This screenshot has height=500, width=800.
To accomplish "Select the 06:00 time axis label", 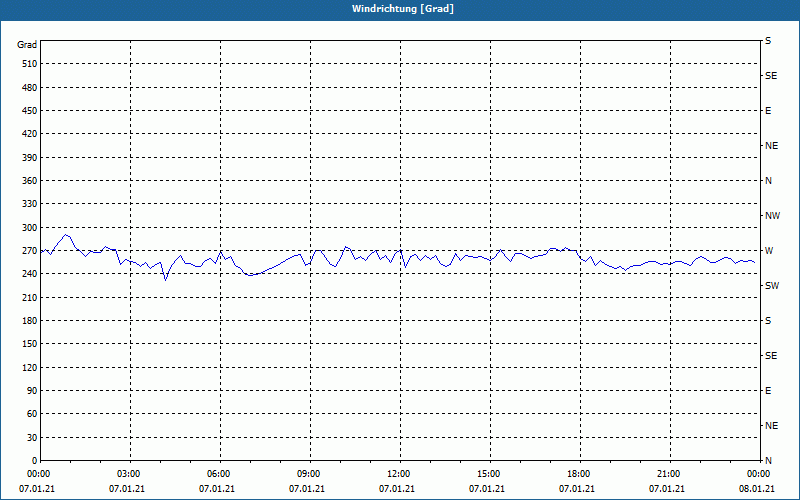I will (218, 474).
